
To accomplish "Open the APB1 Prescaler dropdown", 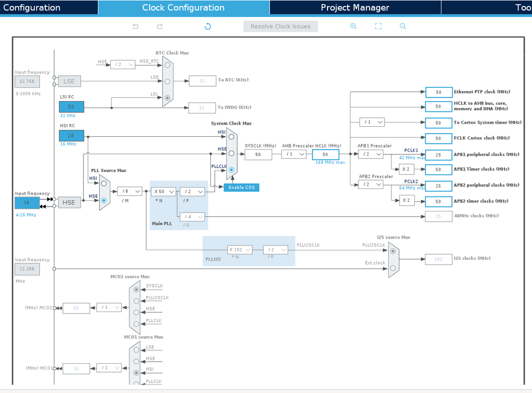I will 371,154.
